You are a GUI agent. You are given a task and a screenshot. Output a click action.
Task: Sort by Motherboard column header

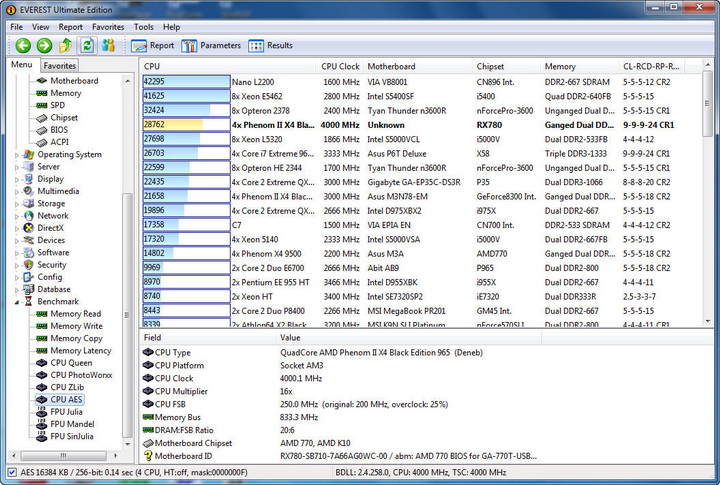[418, 67]
